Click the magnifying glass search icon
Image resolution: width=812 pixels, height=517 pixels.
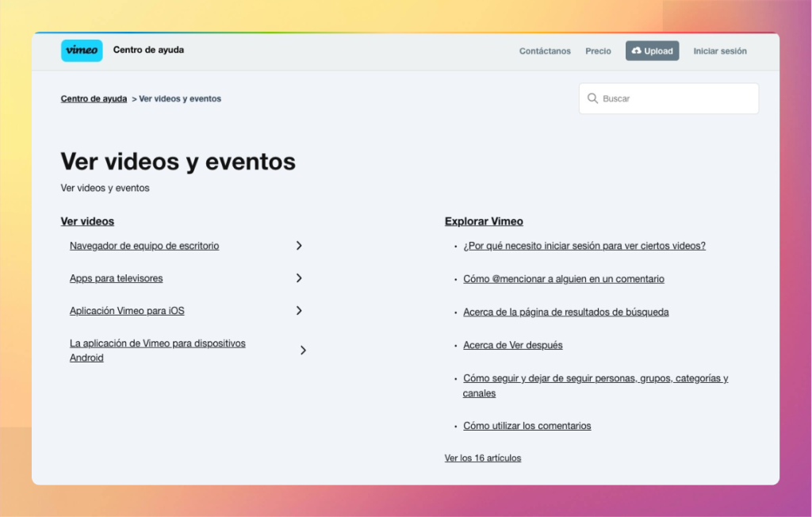coord(592,99)
